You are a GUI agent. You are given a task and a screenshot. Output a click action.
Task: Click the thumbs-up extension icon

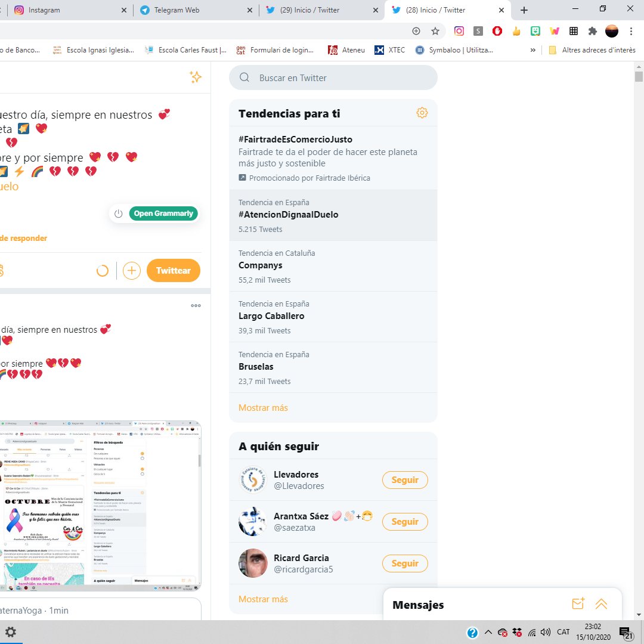pos(516,31)
